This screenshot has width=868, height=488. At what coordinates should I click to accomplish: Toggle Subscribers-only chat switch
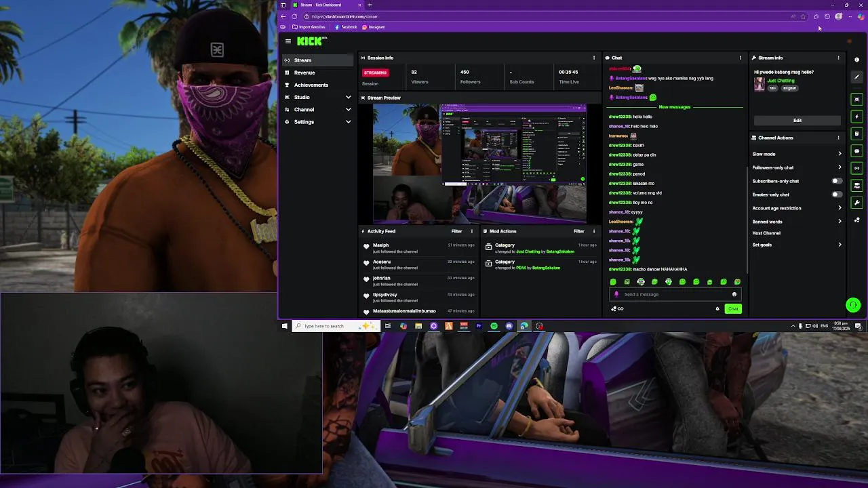tap(837, 181)
